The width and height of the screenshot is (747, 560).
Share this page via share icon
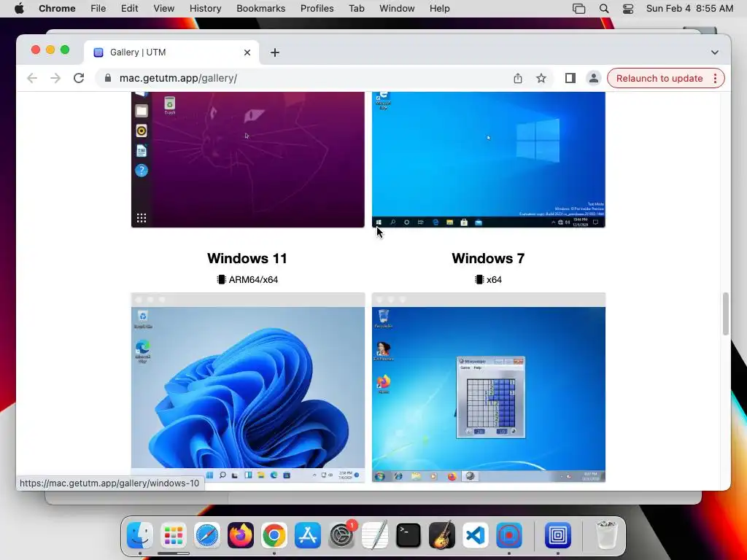coord(518,78)
